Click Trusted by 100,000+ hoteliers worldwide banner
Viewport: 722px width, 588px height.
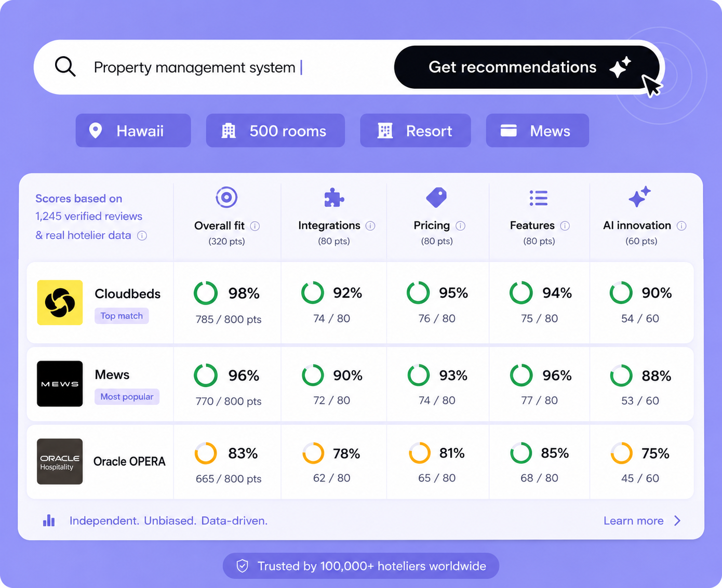[361, 566]
